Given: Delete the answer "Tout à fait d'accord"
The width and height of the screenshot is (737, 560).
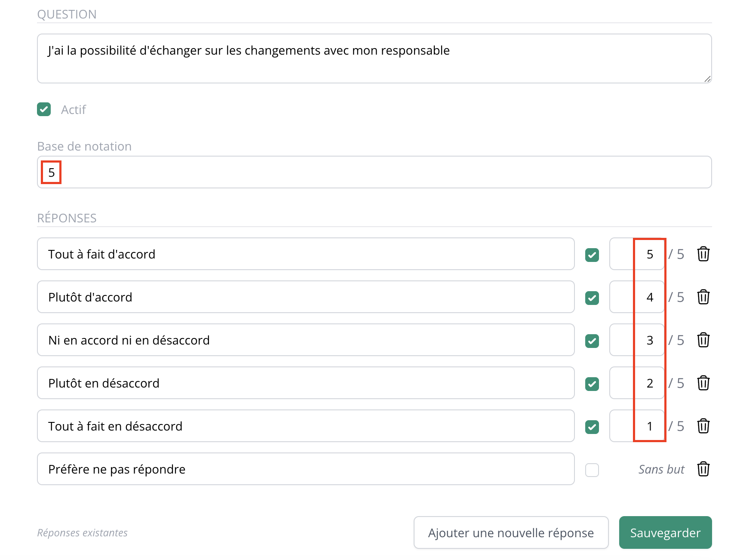Looking at the screenshot, I should [703, 254].
